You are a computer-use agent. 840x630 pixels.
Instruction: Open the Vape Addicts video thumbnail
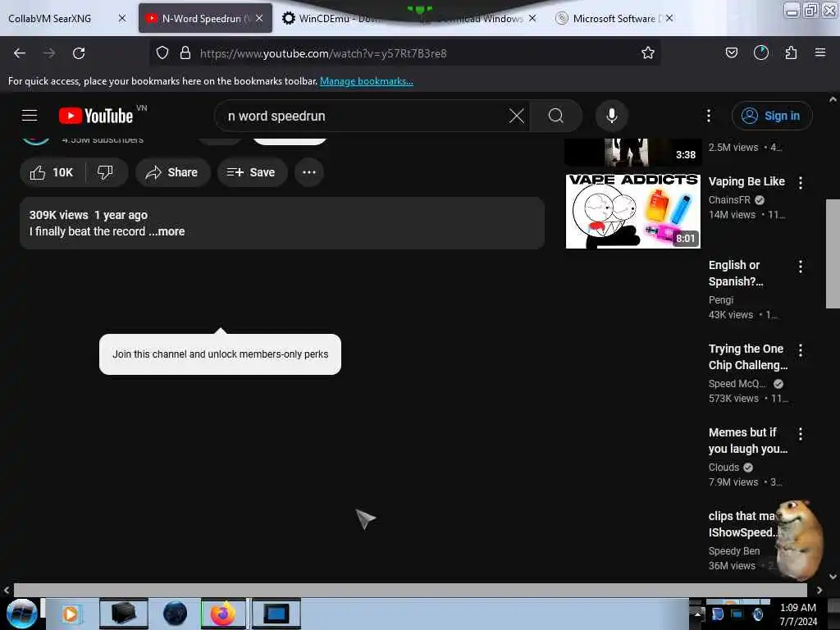coord(632,211)
